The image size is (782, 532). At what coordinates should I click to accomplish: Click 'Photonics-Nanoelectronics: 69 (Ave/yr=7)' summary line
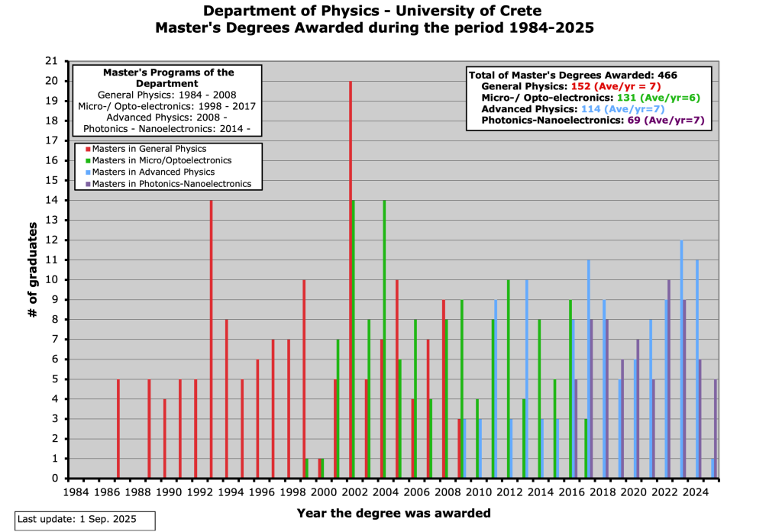pos(593,120)
